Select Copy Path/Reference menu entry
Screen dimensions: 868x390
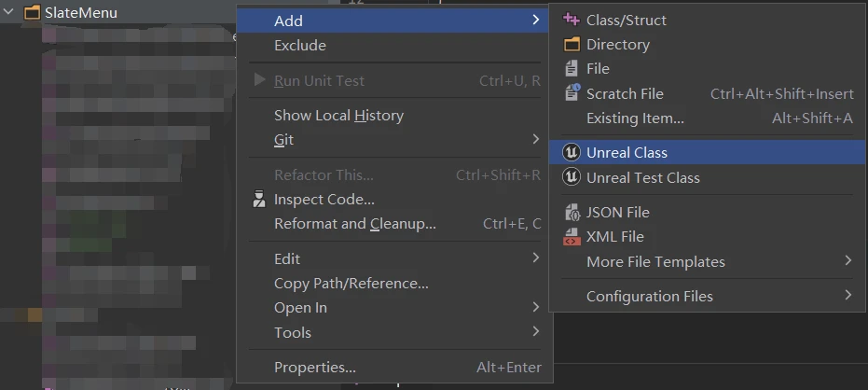tap(351, 284)
